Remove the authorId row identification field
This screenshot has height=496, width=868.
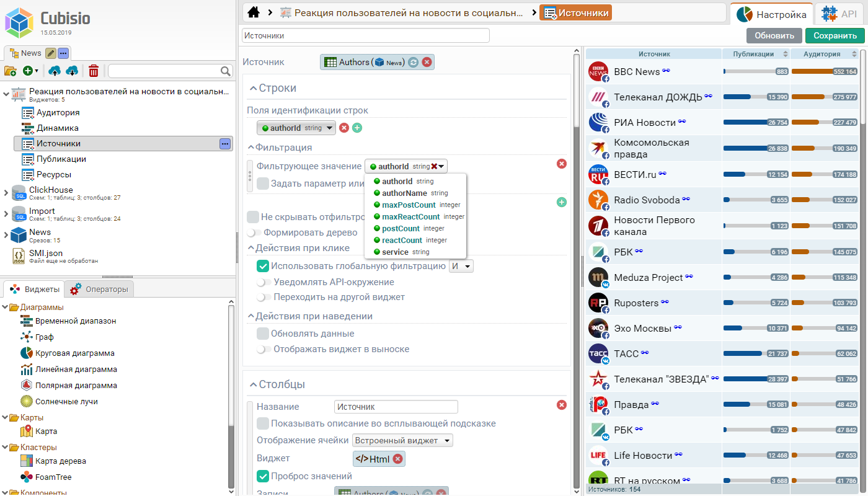[344, 128]
